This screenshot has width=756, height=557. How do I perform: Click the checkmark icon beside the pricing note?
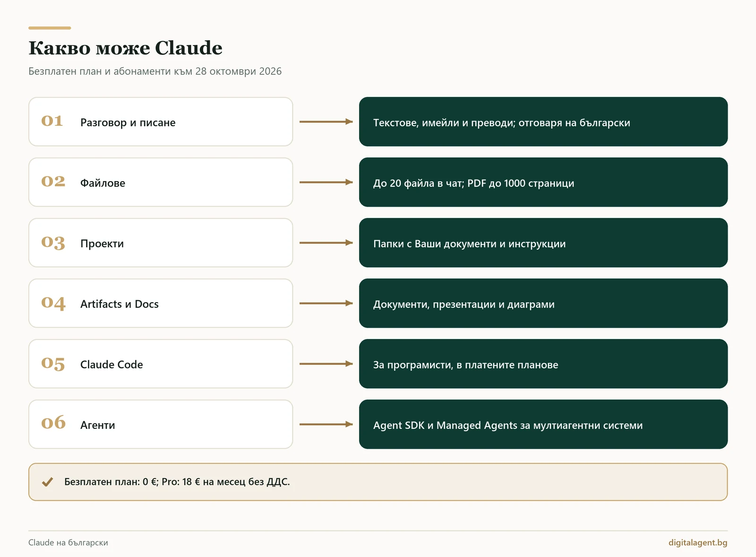click(47, 482)
